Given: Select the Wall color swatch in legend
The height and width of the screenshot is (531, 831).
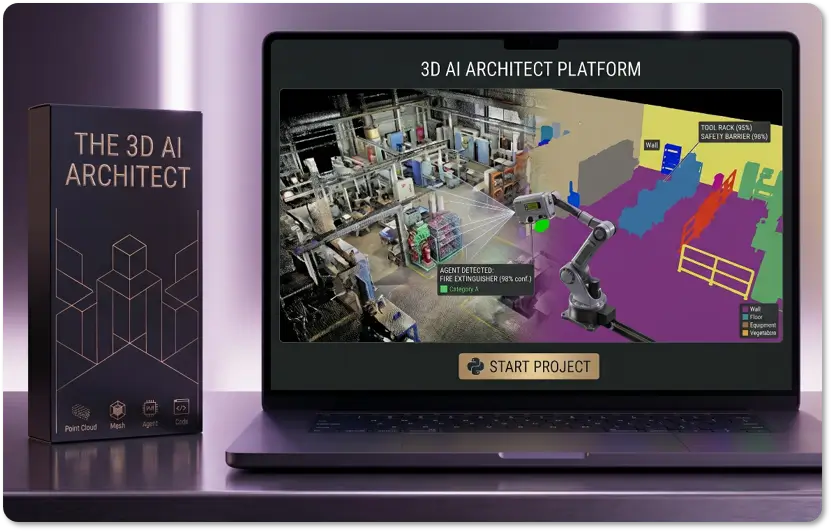Looking at the screenshot, I should tap(743, 309).
